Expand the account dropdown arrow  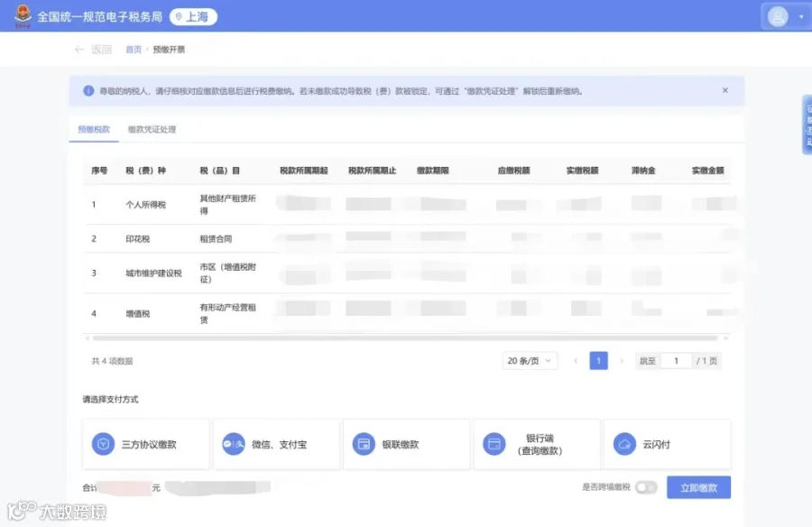tap(801, 16)
